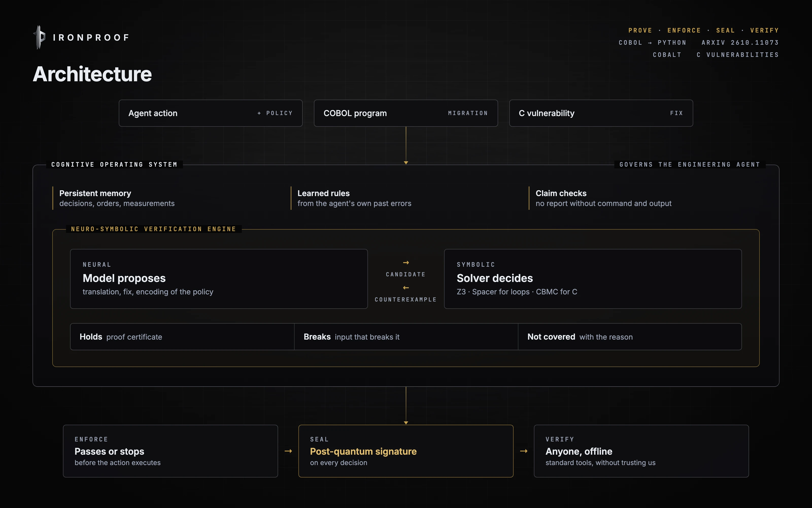Click the IRONPROOF wordmark text
The width and height of the screenshot is (812, 508).
coord(91,38)
